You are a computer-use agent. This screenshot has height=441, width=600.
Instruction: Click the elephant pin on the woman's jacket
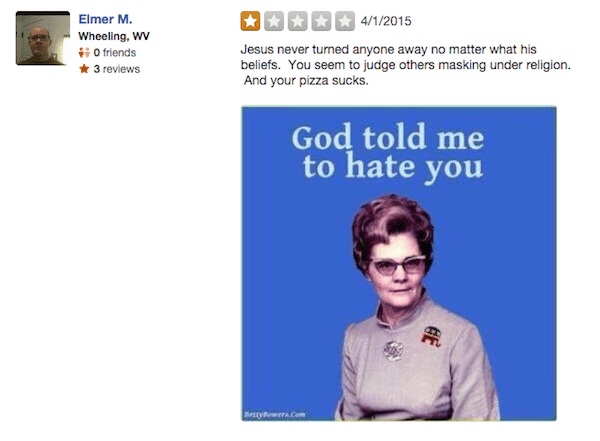(433, 337)
